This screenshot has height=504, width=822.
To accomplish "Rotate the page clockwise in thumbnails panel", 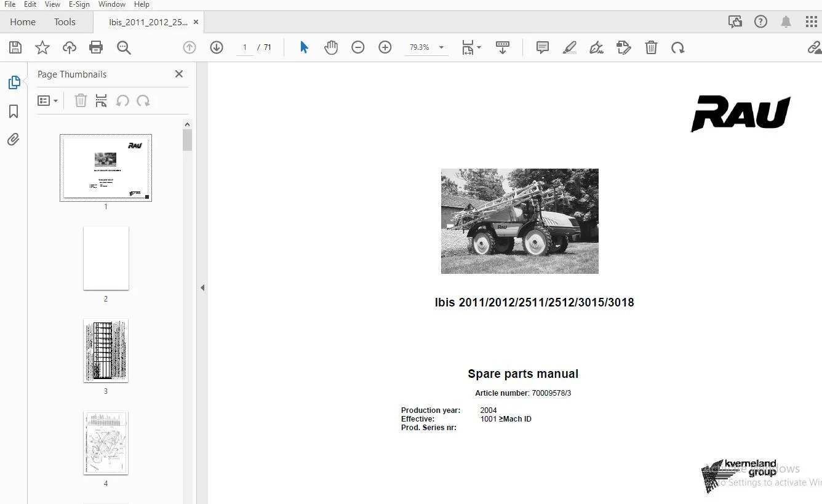I will tap(143, 100).
